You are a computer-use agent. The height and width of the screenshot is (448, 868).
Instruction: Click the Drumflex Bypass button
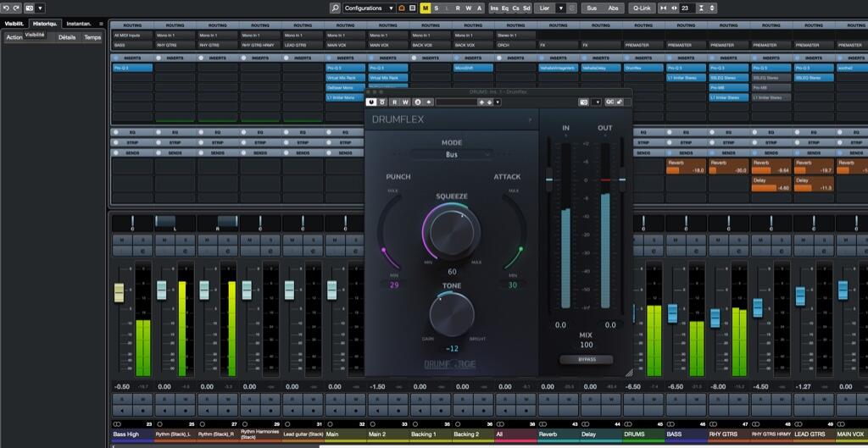point(587,360)
